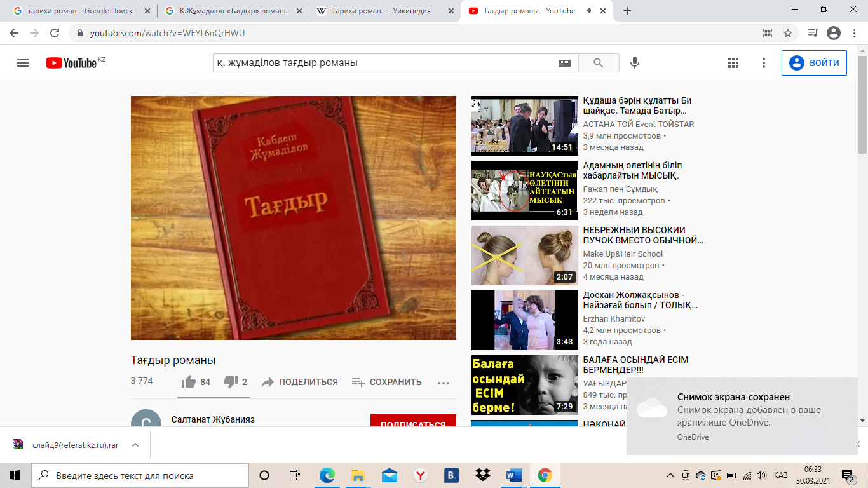The height and width of the screenshot is (488, 868).
Task: Click the Chrome address bar URL
Action: (x=167, y=33)
